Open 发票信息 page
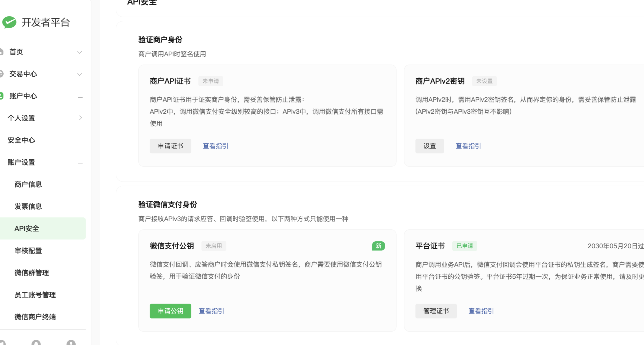Screen dimensions: 644x345 28,206
